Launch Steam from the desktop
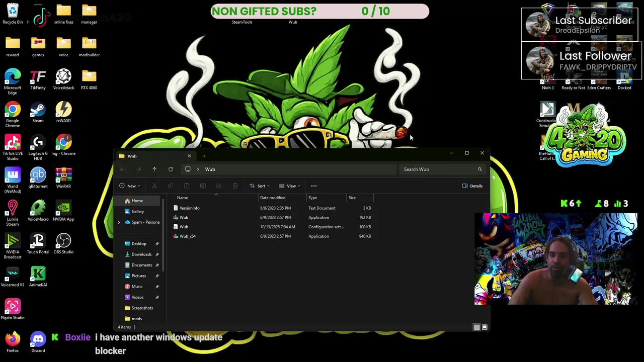Image resolution: width=644 pixels, height=362 pixels. tap(38, 112)
